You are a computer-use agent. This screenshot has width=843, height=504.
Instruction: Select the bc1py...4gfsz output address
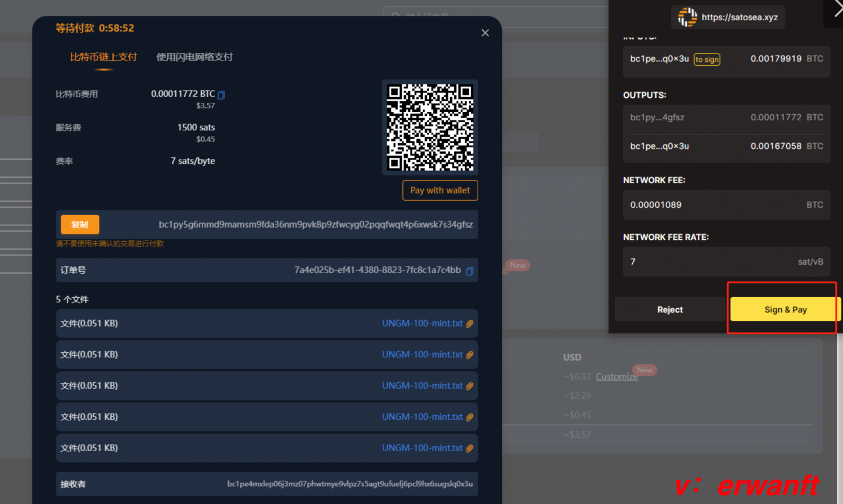click(657, 117)
